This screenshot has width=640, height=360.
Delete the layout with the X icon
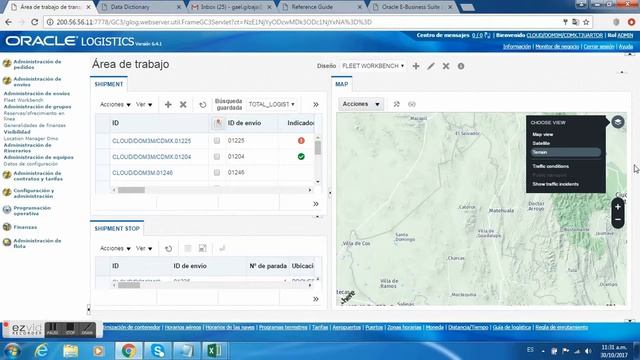click(x=446, y=66)
